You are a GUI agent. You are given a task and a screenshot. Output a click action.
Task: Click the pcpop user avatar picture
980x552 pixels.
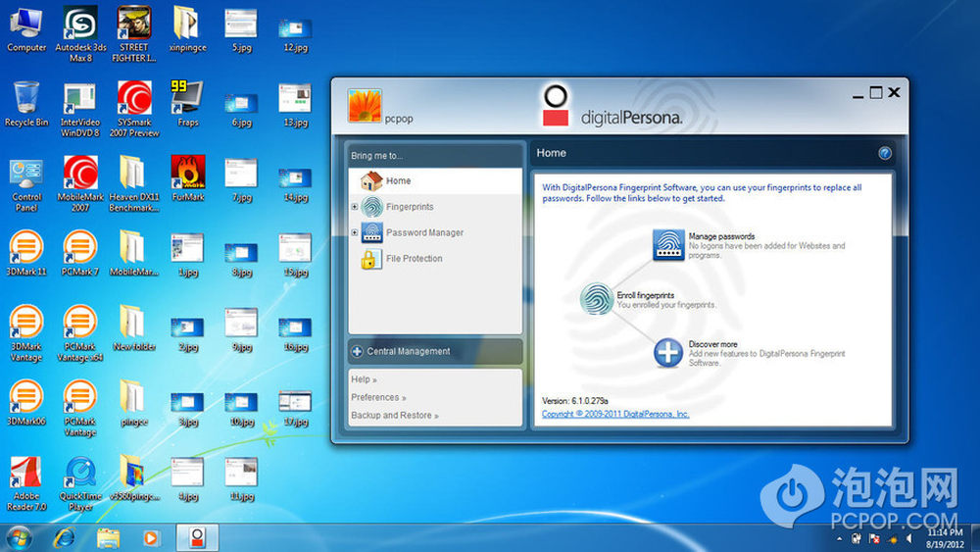[x=365, y=106]
